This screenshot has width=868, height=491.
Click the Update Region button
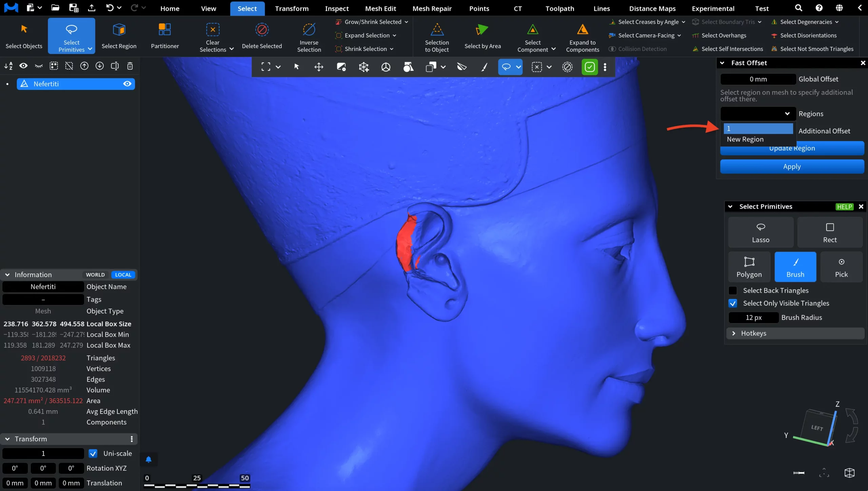(792, 149)
